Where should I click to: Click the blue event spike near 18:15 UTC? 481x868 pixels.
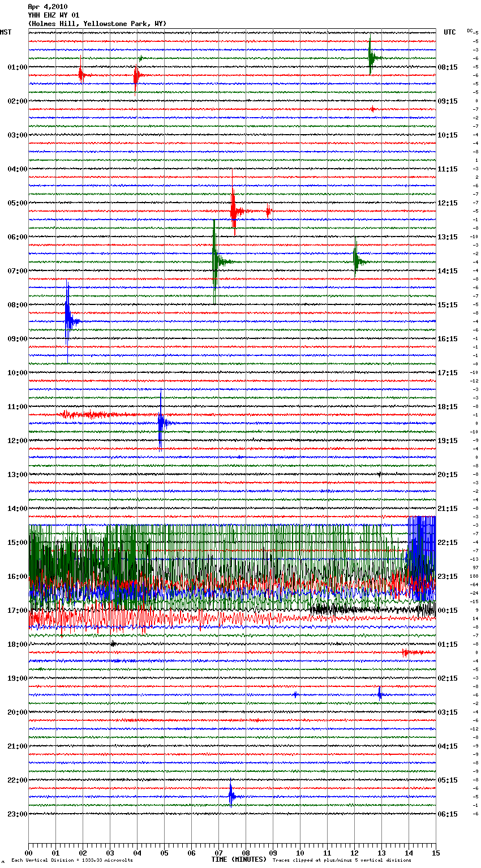pos(162,422)
